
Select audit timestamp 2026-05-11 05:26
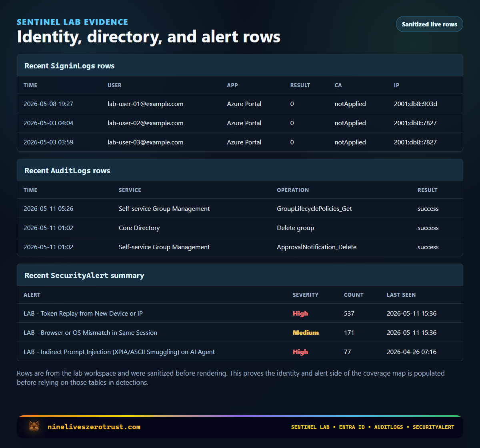(x=48, y=208)
